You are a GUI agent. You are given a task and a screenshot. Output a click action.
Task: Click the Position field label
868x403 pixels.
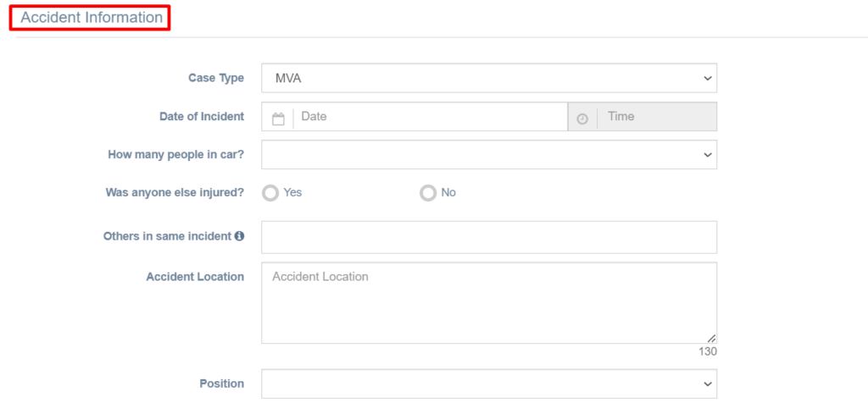click(221, 384)
